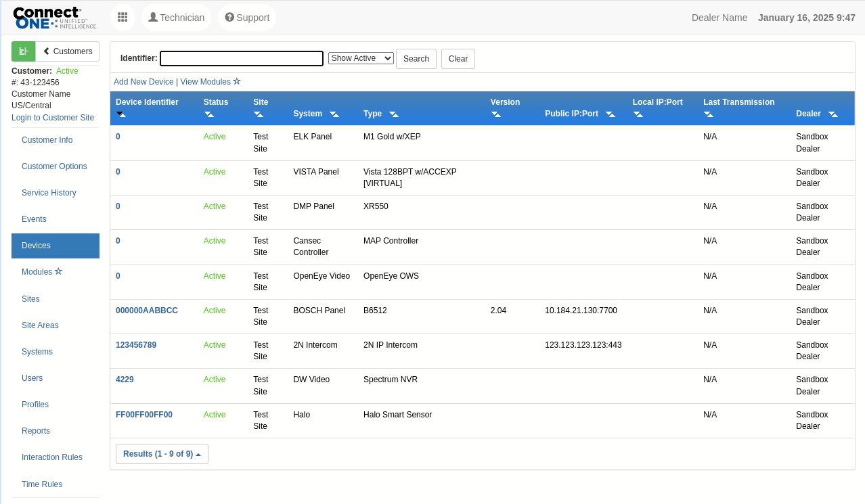Screen dimensions: 865x504
Task: Click the Spectrum NVR type cell
Action: pos(391,380)
